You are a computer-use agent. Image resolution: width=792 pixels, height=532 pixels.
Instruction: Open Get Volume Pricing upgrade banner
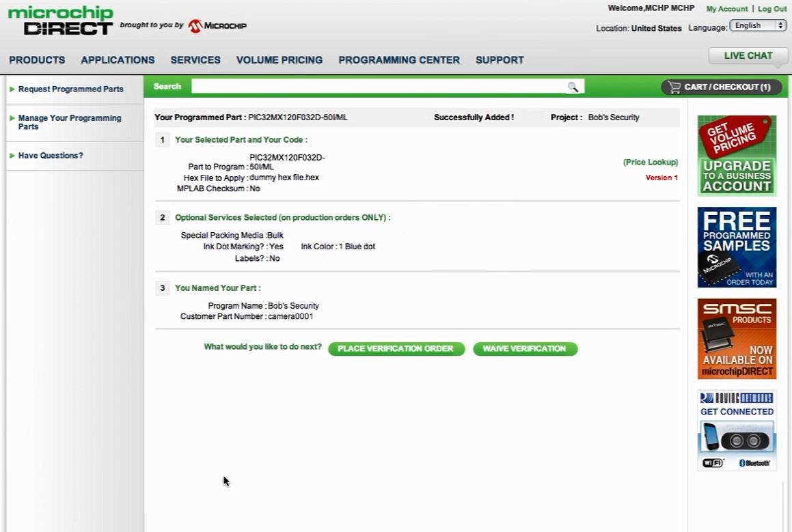coord(737,156)
